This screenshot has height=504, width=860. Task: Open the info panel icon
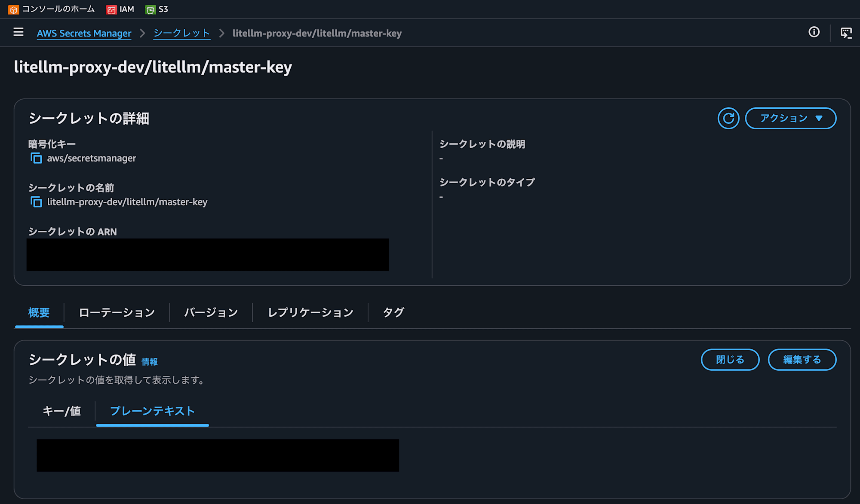click(x=814, y=32)
